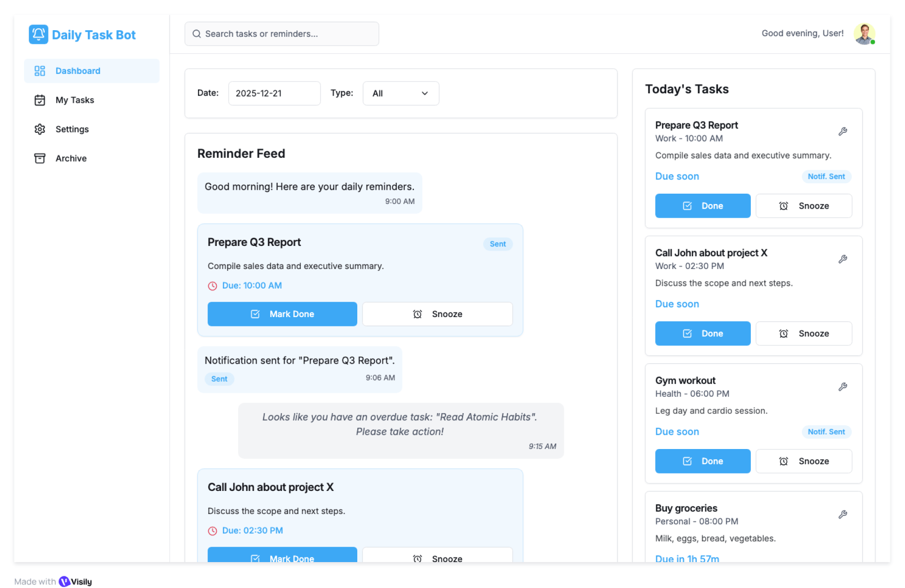Open My Tasks from the sidebar
The width and height of the screenshot is (905, 588).
(74, 100)
